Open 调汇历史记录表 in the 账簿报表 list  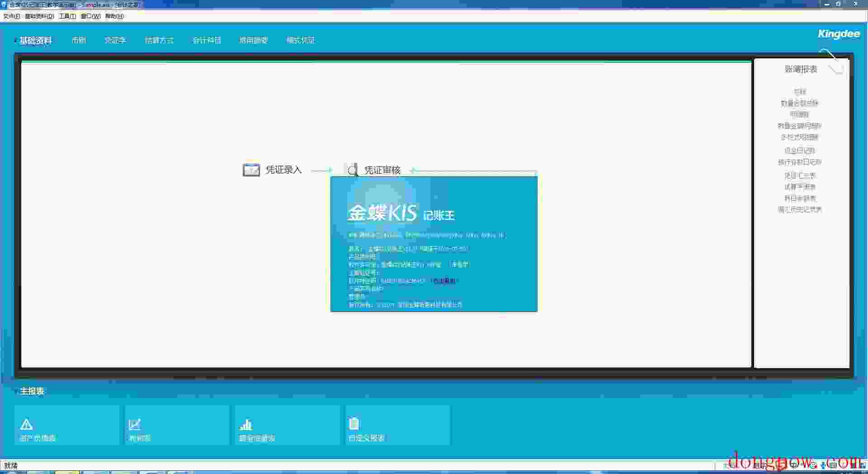[x=800, y=209]
